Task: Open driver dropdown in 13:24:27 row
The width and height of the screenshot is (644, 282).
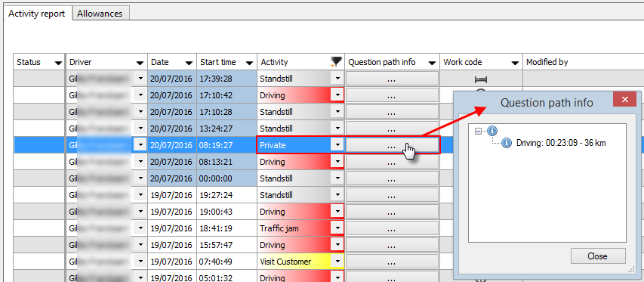Action: [x=140, y=129]
